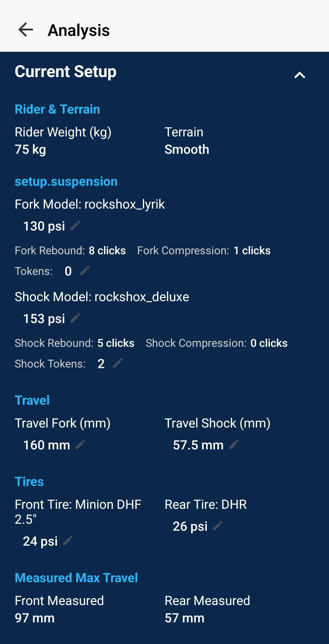
Task: Collapse the Current Setup section chevron
Action: pos(300,74)
